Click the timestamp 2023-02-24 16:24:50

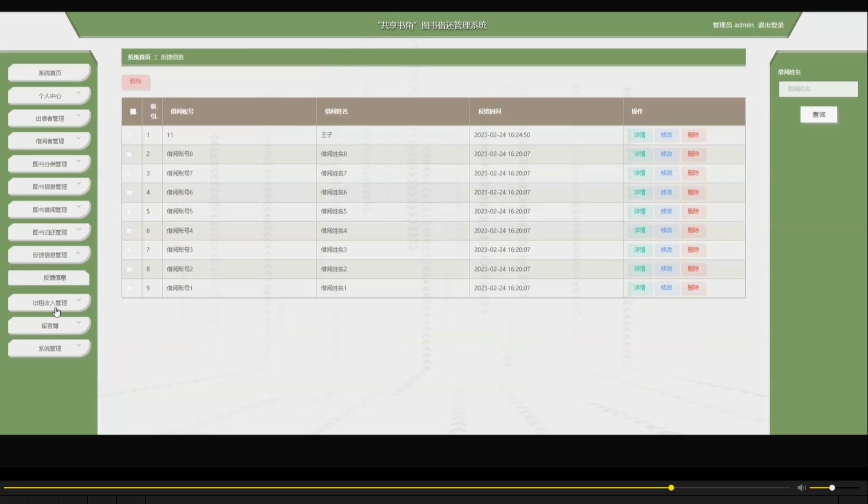click(502, 135)
